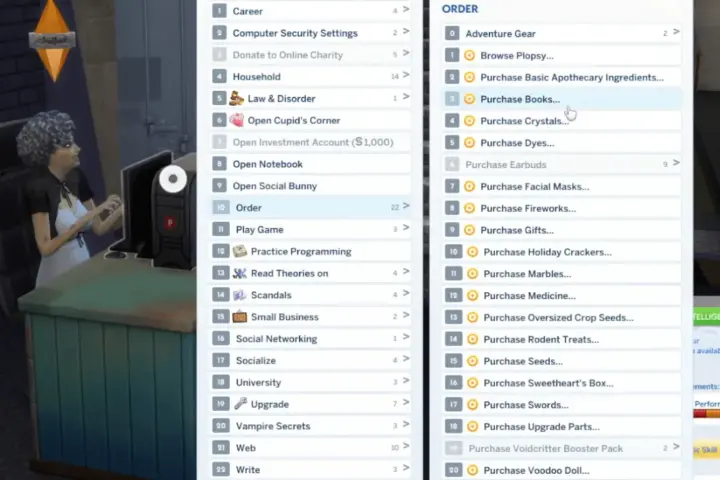Click the number 20 badge beside Vampire Secrets
The height and width of the screenshot is (480, 720).
tap(221, 426)
